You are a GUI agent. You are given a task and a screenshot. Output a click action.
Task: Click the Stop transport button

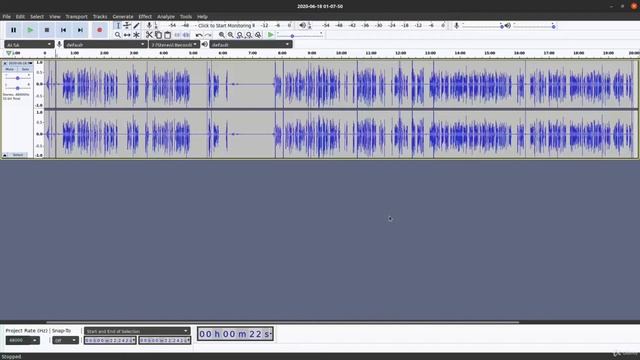[x=47, y=30]
